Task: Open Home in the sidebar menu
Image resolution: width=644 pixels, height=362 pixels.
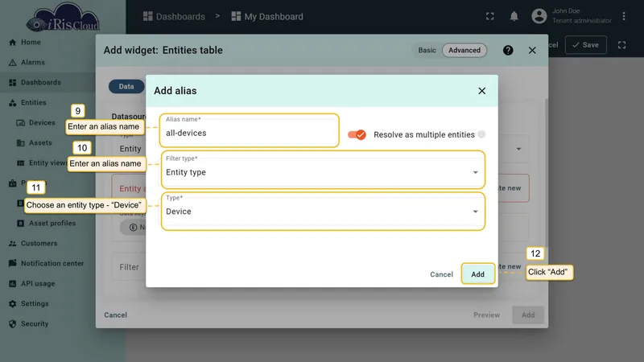Action: pos(31,43)
